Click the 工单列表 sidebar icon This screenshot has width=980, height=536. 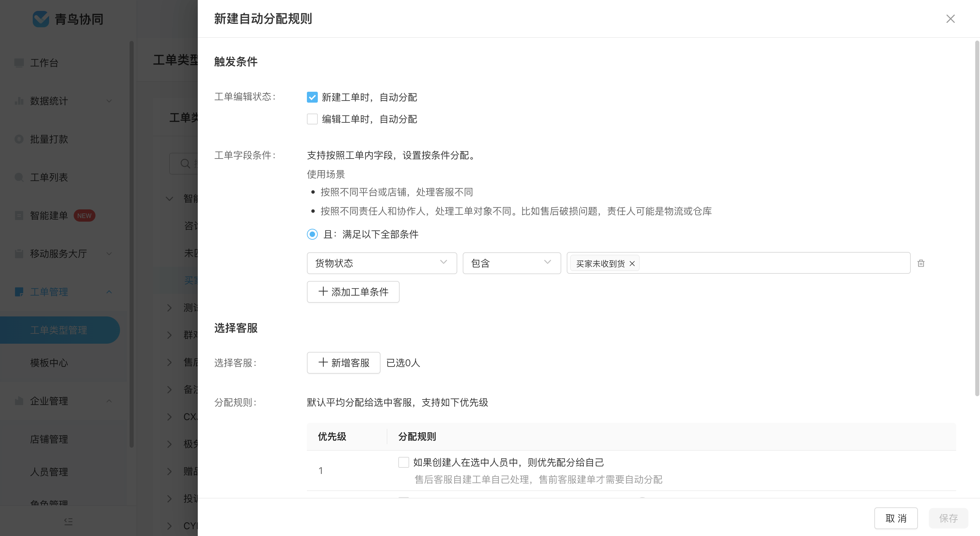tap(19, 177)
